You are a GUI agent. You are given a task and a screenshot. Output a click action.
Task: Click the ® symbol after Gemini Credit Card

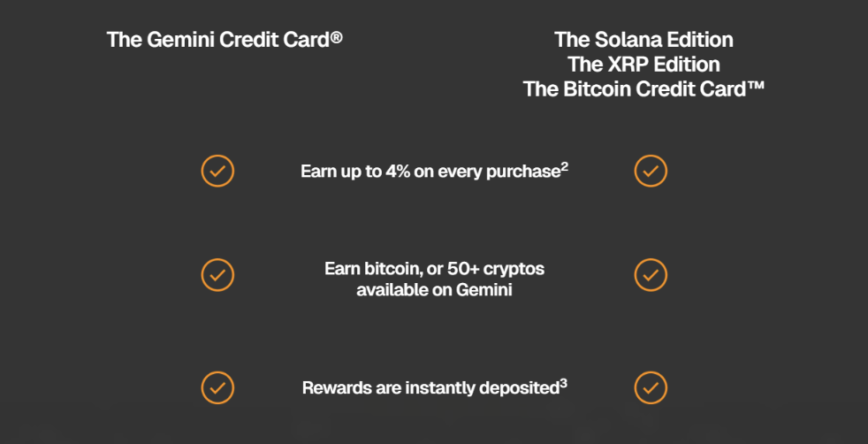tap(336, 39)
